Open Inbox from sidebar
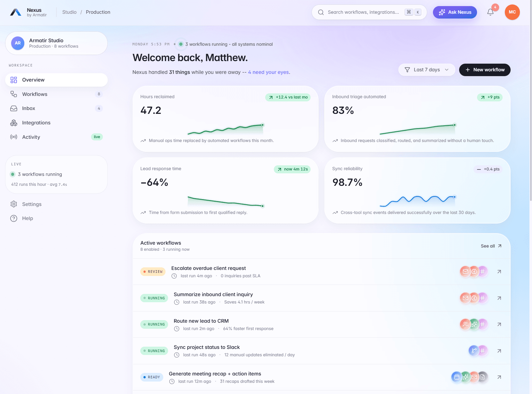 coord(56,108)
